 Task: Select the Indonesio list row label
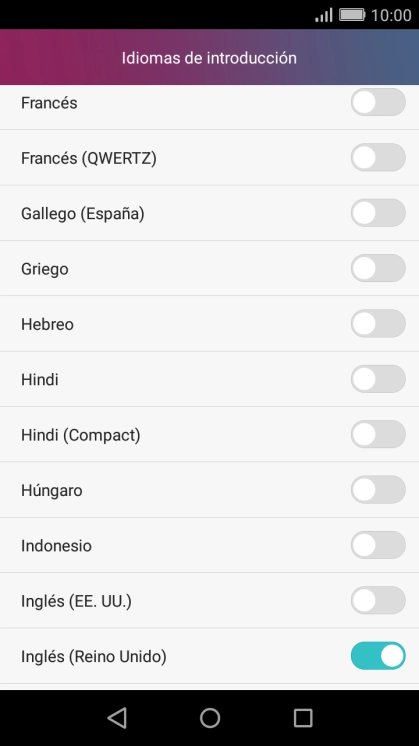point(56,545)
